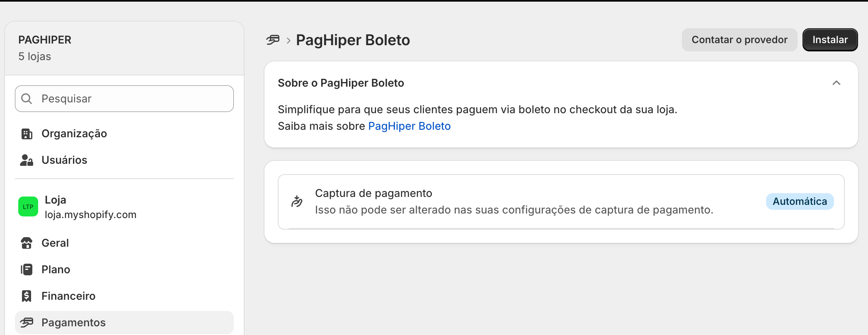
Task: Click the Automática capture badge
Action: point(800,201)
